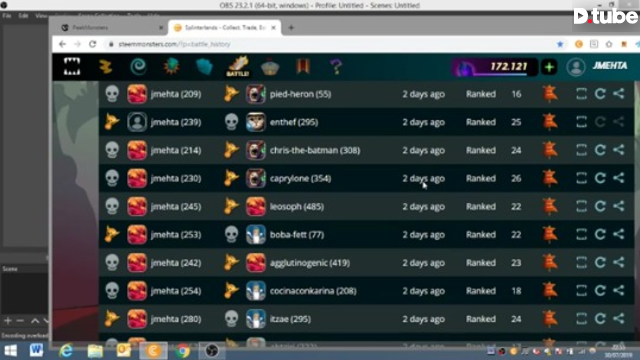Click the summoner avatar beside enthef
Image resolution: width=640 pixels, height=360 pixels.
click(256, 122)
